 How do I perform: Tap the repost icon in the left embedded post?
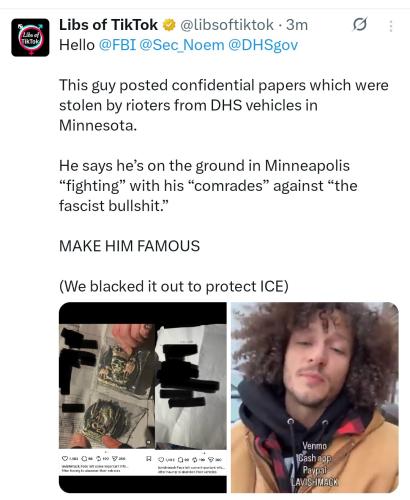click(x=98, y=459)
